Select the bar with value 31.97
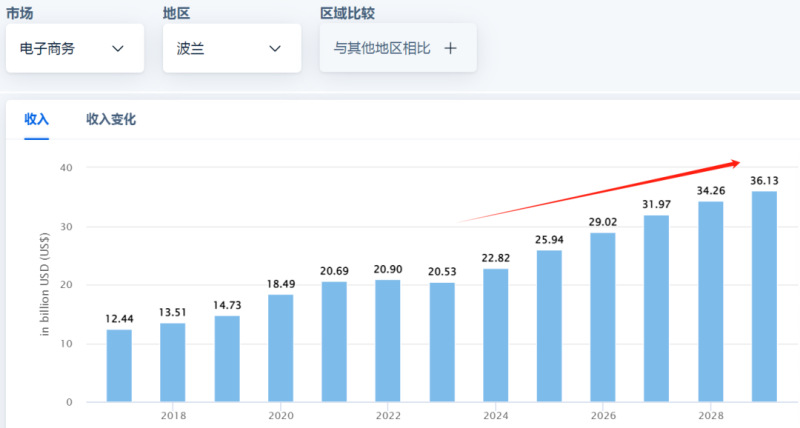Image resolution: width=800 pixels, height=428 pixels. (657, 308)
